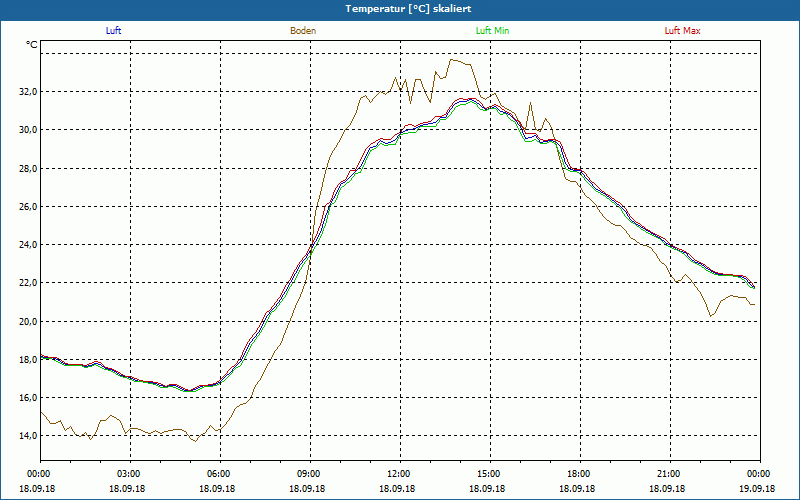Select the Luft Max legend entry
This screenshot has width=800, height=500.
point(682,31)
